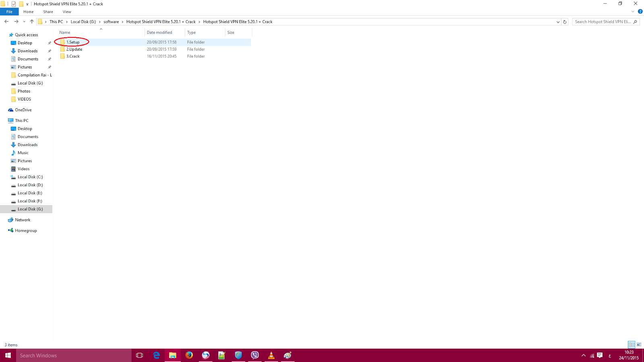The height and width of the screenshot is (362, 644).
Task: Select the 1.Setup folder
Action: click(x=73, y=42)
